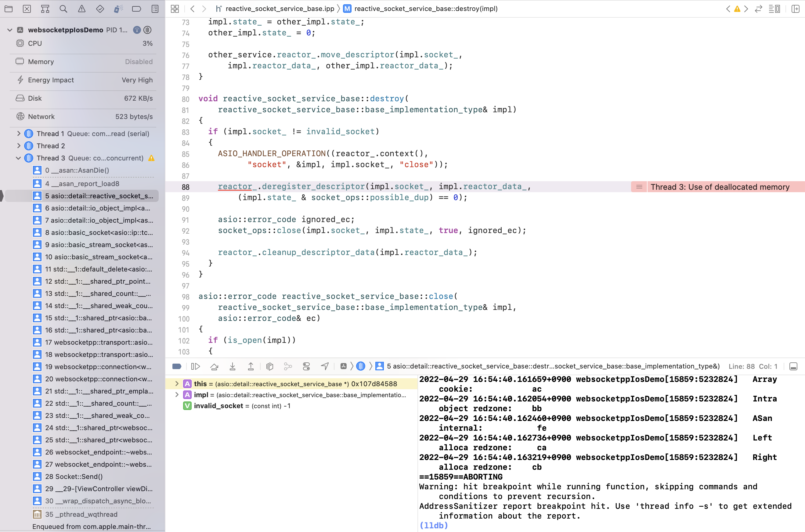Open Add Editor split button
This screenshot has height=532, width=805.
[x=796, y=9]
